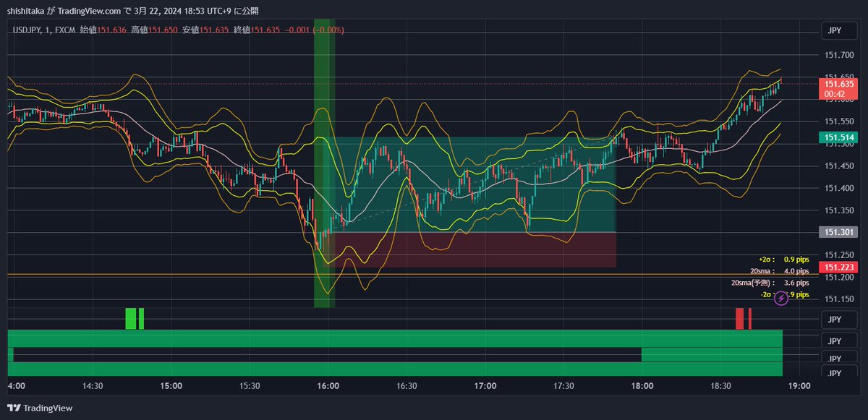Click the +2σ 0.9 pips table row
This screenshot has height=420, width=868.
pos(784,259)
